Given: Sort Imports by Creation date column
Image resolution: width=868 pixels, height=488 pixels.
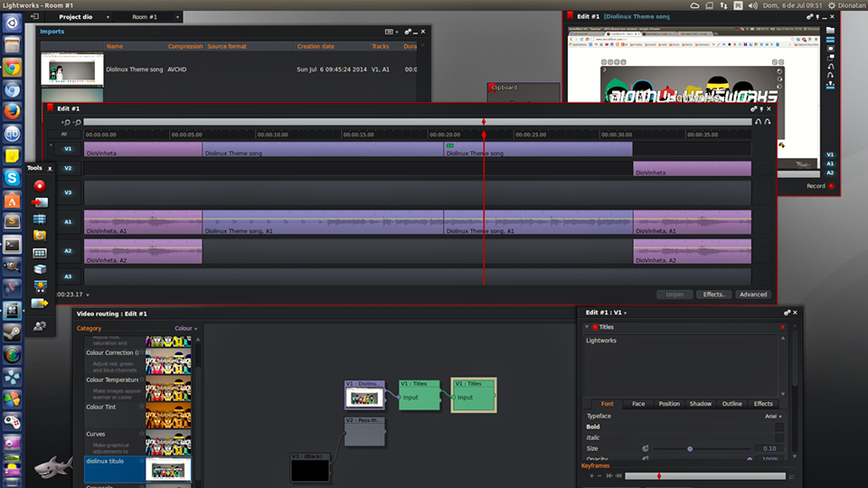Looking at the screenshot, I should pyautogui.click(x=316, y=46).
